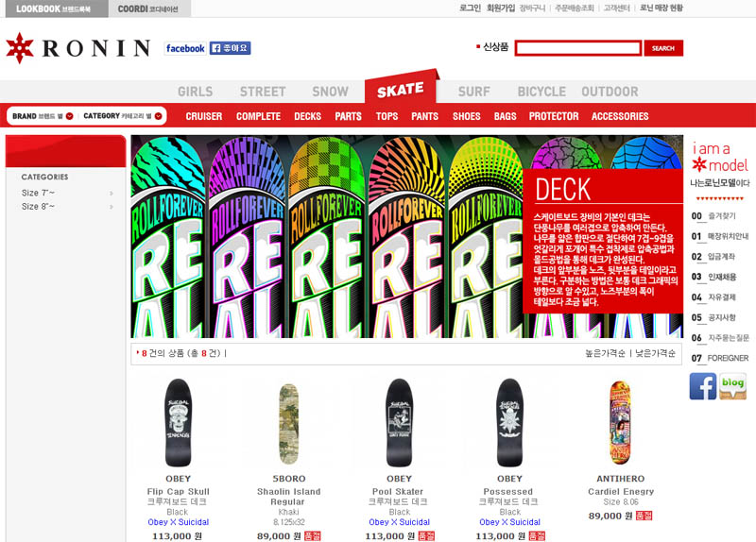
Task: Open the 07 FOREIGNER sidebar link
Action: (x=720, y=358)
